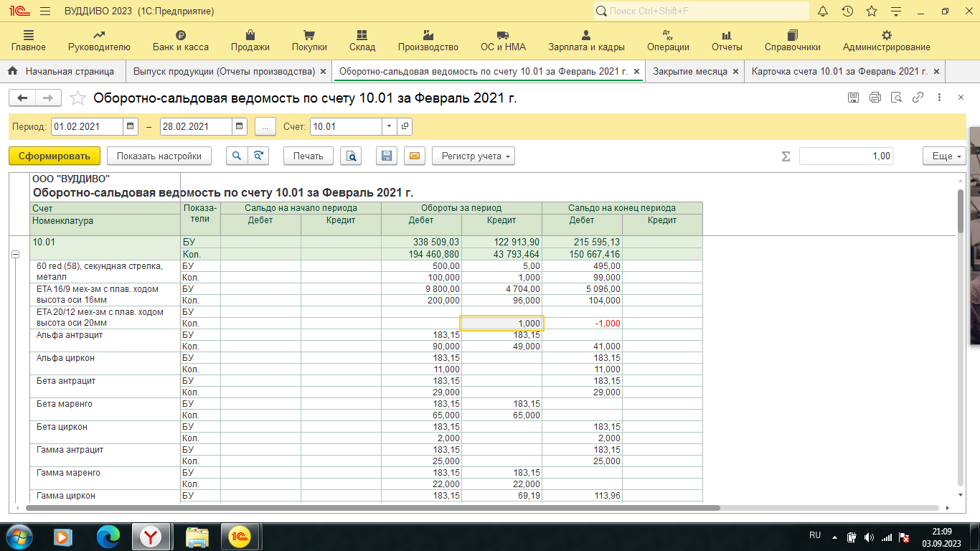Image resolution: width=980 pixels, height=551 pixels.
Task: Click the send by email envelope icon
Action: tap(415, 156)
